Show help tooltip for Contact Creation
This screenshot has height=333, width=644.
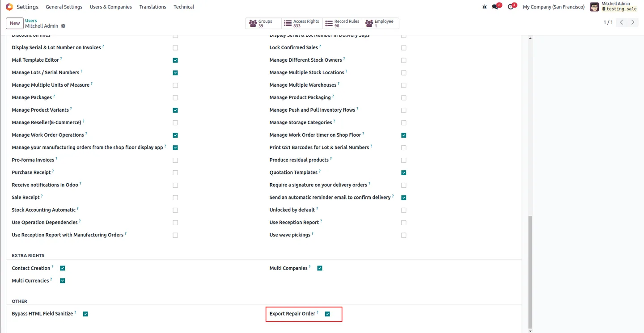click(53, 267)
